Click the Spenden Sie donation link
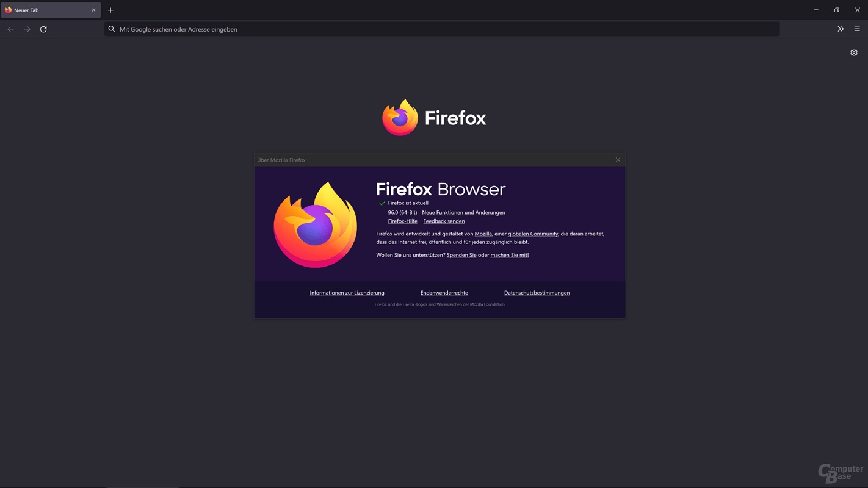 click(x=461, y=256)
